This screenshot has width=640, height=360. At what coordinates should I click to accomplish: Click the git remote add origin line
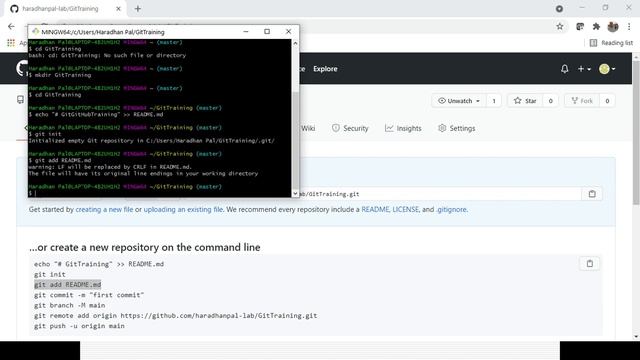[176, 316]
